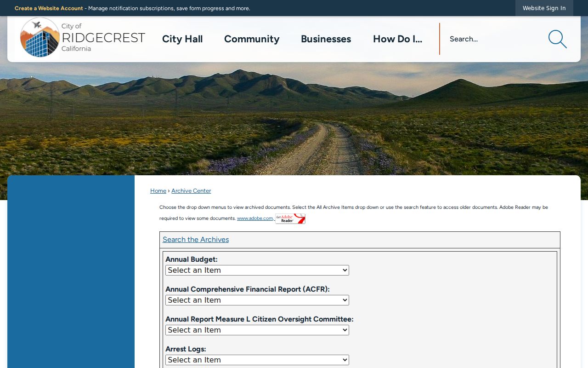Screen dimensions: 588x368
Task: Open the City Hall menu
Action: click(182, 39)
